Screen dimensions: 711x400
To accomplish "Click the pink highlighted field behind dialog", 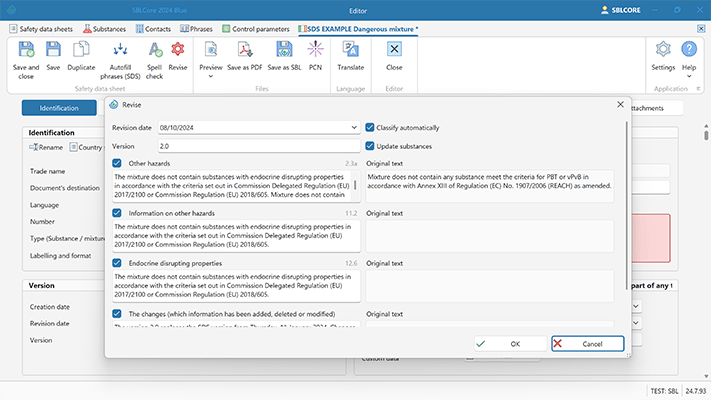I will coord(651,238).
